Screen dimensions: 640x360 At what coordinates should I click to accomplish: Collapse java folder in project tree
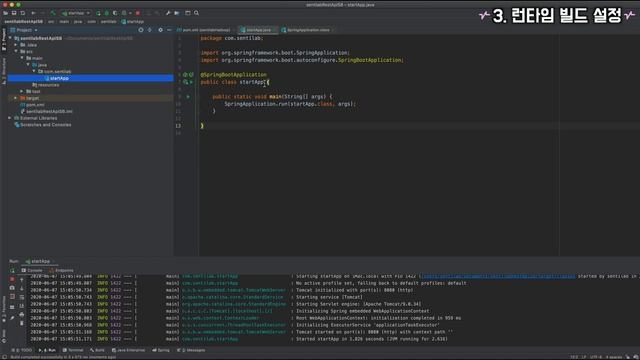point(28,64)
